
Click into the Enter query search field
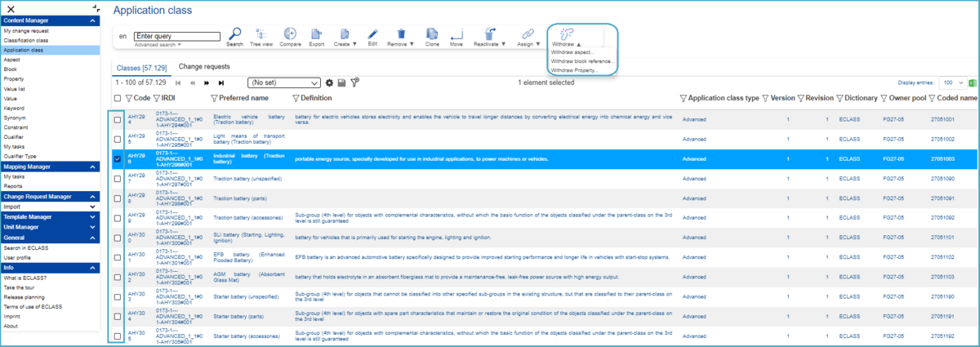pyautogui.click(x=177, y=36)
